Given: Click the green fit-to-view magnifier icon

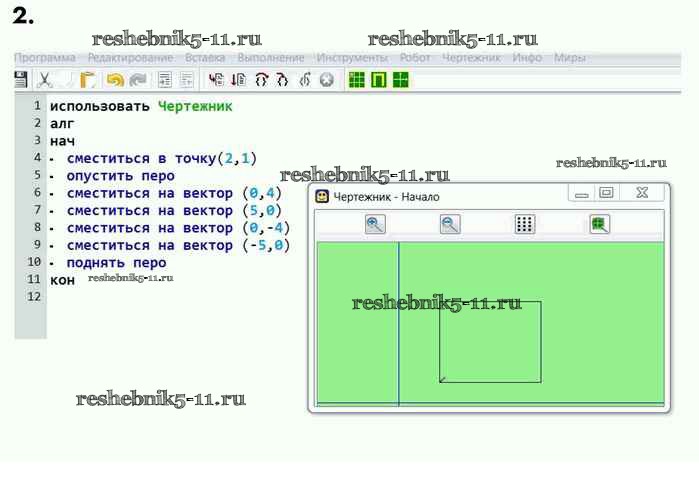Looking at the screenshot, I should 599,224.
